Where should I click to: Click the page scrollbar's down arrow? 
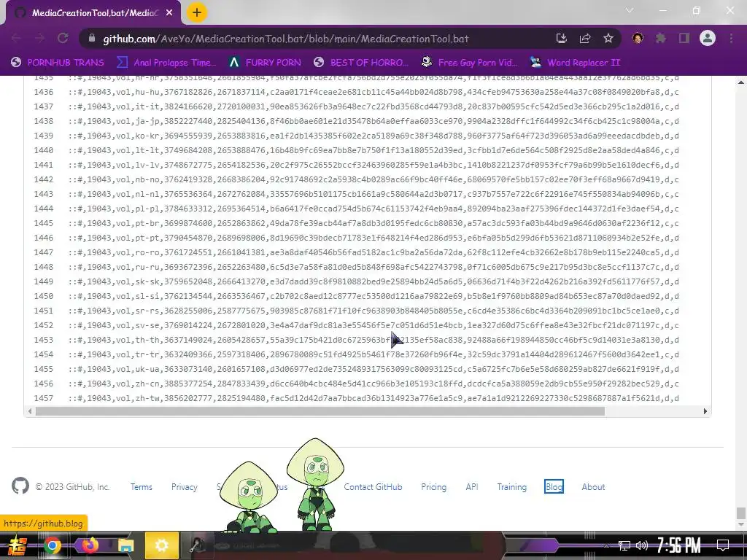pos(741,525)
